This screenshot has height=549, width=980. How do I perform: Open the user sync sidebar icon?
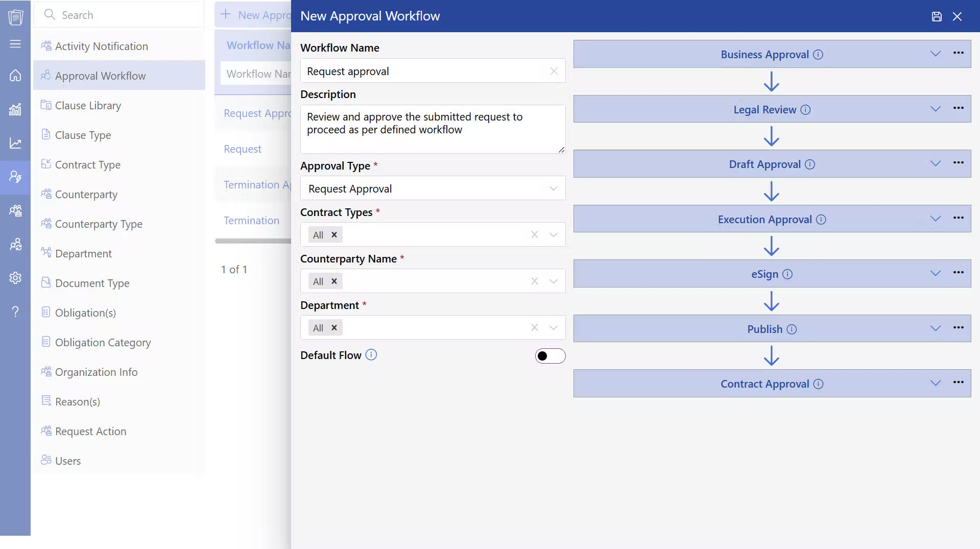15,245
